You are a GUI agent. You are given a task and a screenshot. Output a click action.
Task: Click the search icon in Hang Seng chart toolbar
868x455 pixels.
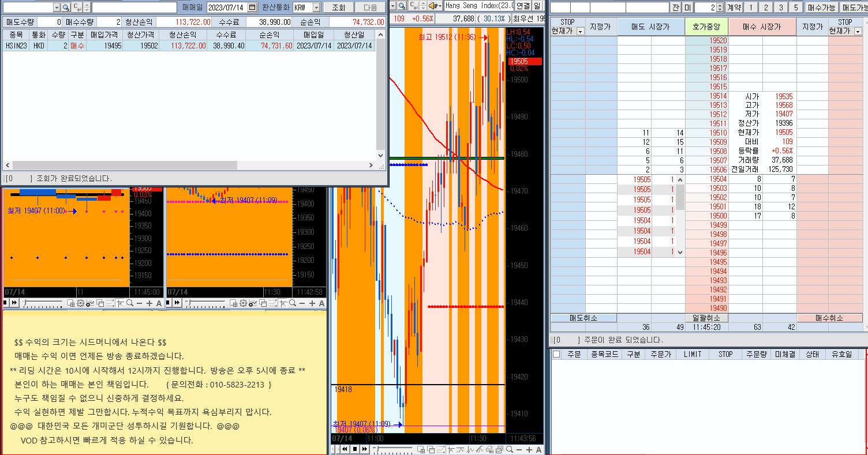pyautogui.click(x=402, y=6)
